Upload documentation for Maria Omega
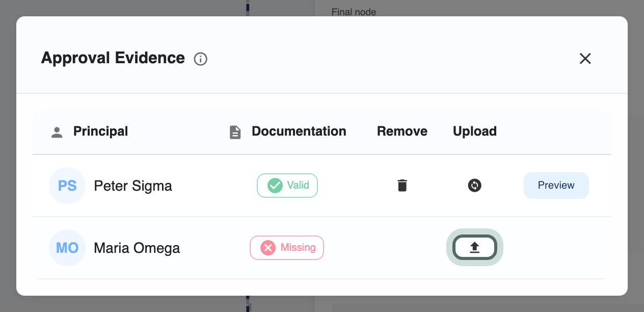This screenshot has height=312, width=644. [x=475, y=247]
